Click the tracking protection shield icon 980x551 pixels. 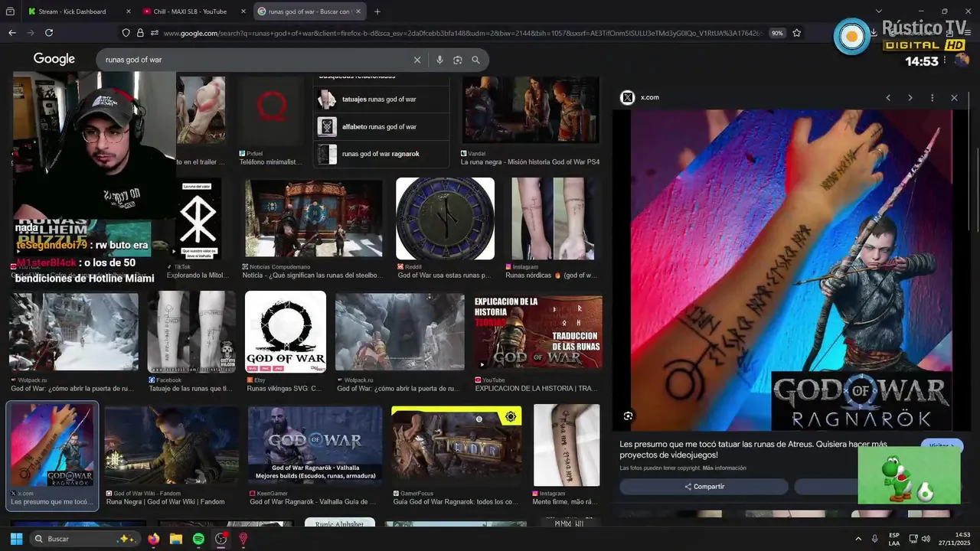point(126,33)
